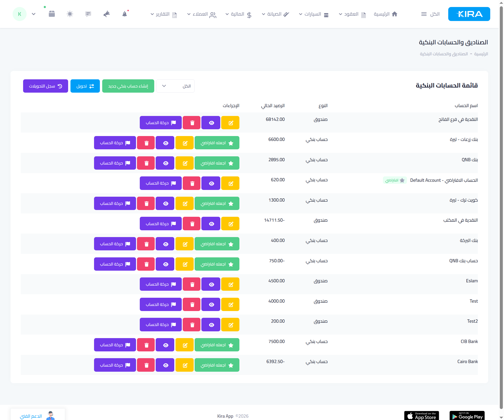View the كويت ترك - ليرة account

pyautogui.click(x=165, y=203)
